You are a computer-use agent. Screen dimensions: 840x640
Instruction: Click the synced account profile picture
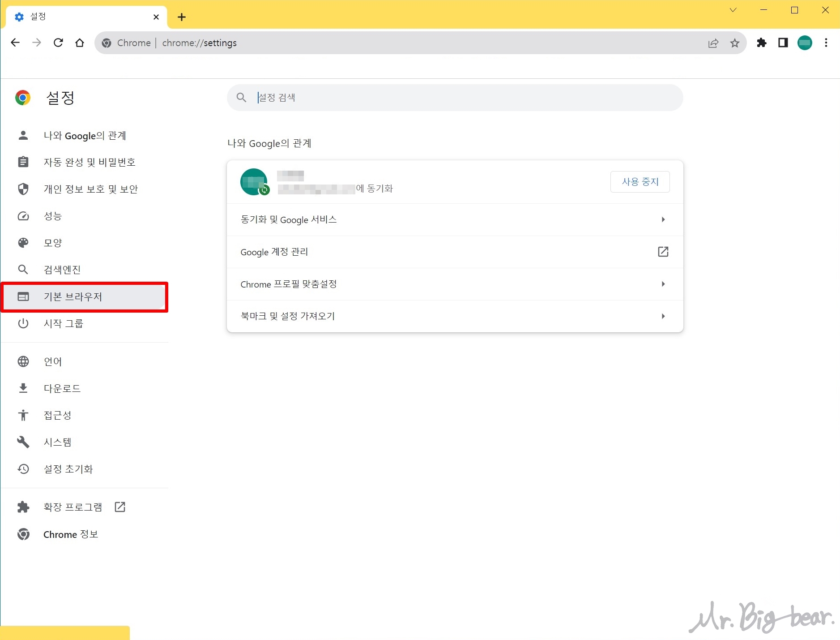tap(254, 182)
